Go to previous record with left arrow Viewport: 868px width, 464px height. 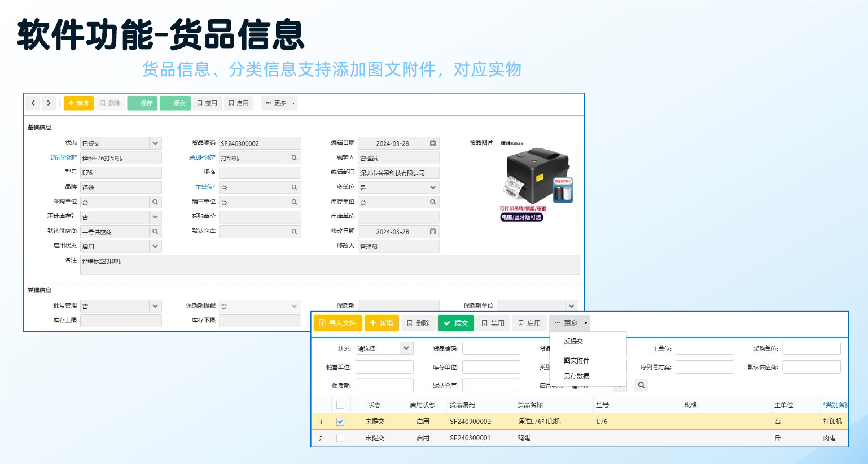coord(33,103)
